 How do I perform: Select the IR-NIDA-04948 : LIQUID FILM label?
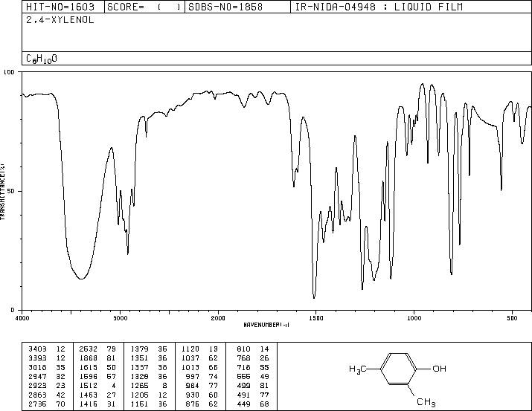coord(379,7)
